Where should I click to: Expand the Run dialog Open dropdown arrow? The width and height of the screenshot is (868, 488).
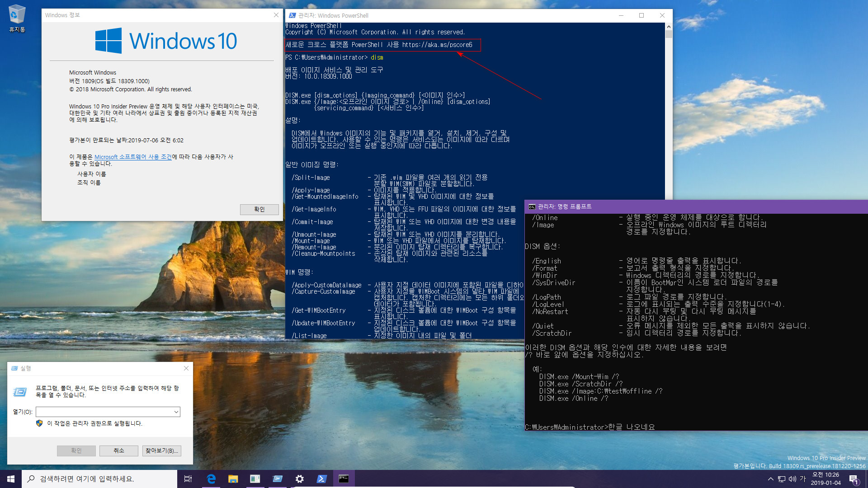pyautogui.click(x=176, y=412)
